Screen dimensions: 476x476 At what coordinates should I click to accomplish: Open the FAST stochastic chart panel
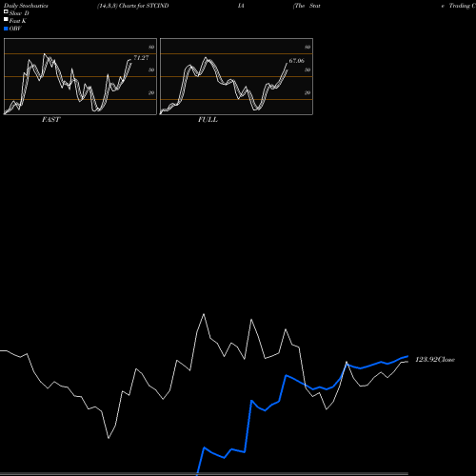click(x=80, y=76)
